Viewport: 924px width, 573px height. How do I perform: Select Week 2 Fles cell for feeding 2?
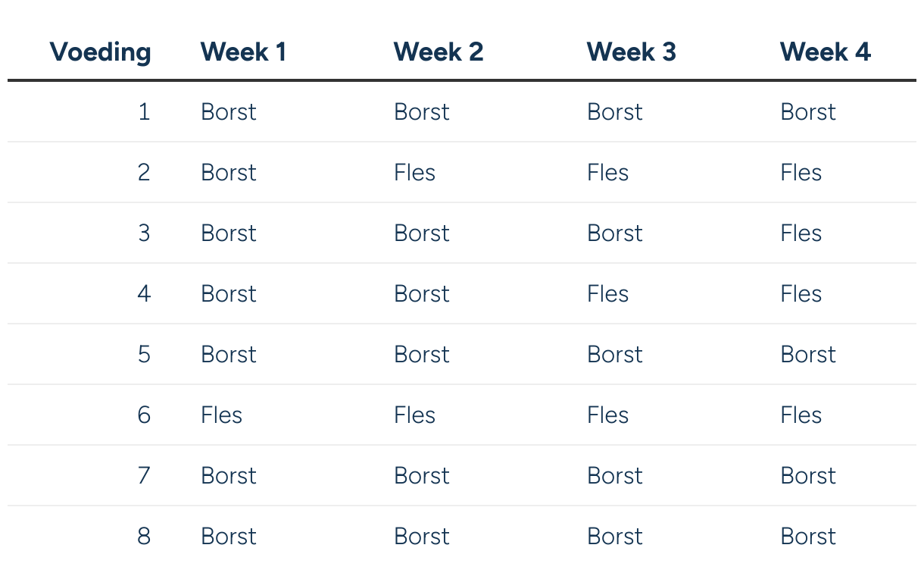[414, 173]
